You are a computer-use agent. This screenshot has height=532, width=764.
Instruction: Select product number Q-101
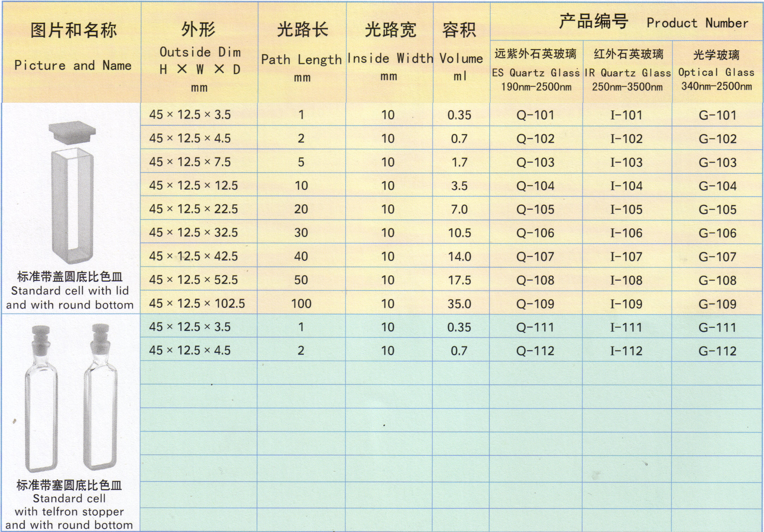(x=535, y=115)
